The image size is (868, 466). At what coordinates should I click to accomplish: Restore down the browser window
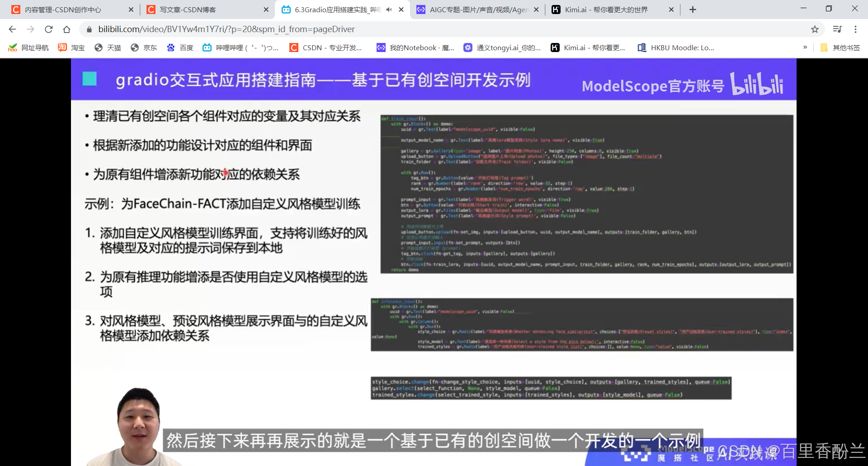(829, 9)
